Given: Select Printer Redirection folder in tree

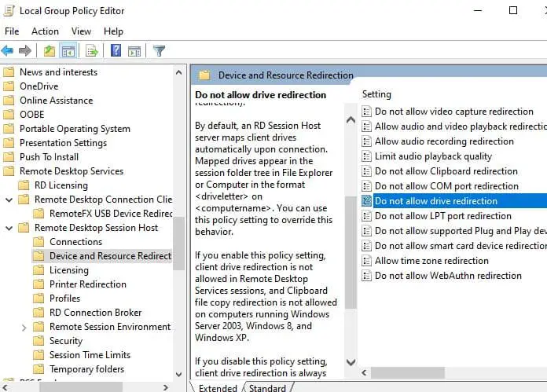Looking at the screenshot, I should point(87,284).
